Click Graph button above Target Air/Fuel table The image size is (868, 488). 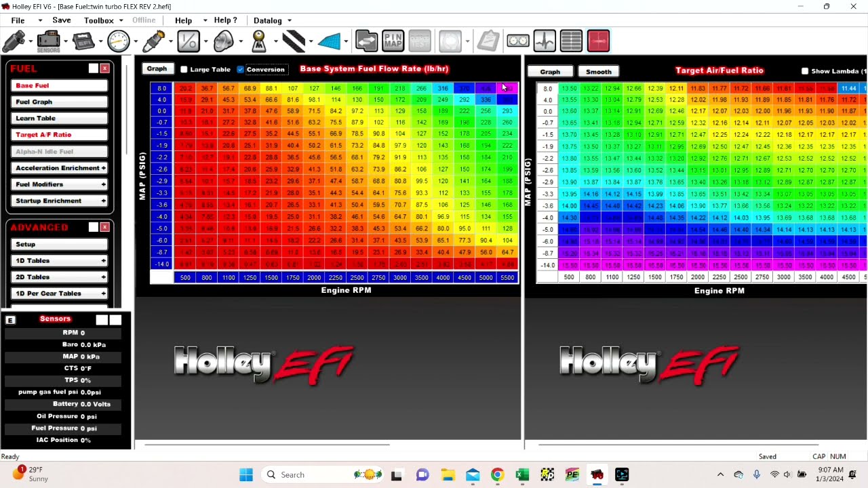point(550,71)
